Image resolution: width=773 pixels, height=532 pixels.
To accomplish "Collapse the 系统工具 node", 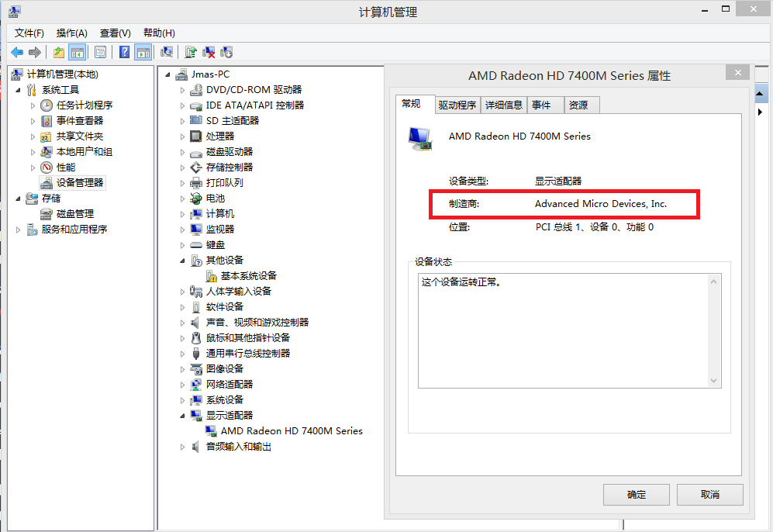I will [x=19, y=90].
